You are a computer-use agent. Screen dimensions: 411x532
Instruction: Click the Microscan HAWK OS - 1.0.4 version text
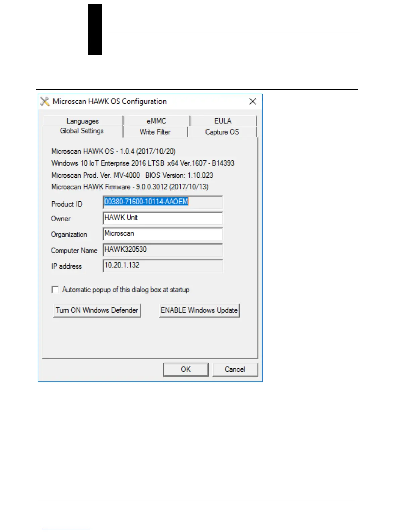click(x=113, y=151)
